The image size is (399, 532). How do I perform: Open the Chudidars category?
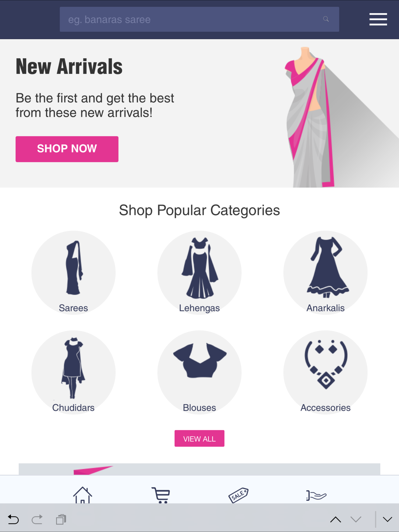pos(73,372)
